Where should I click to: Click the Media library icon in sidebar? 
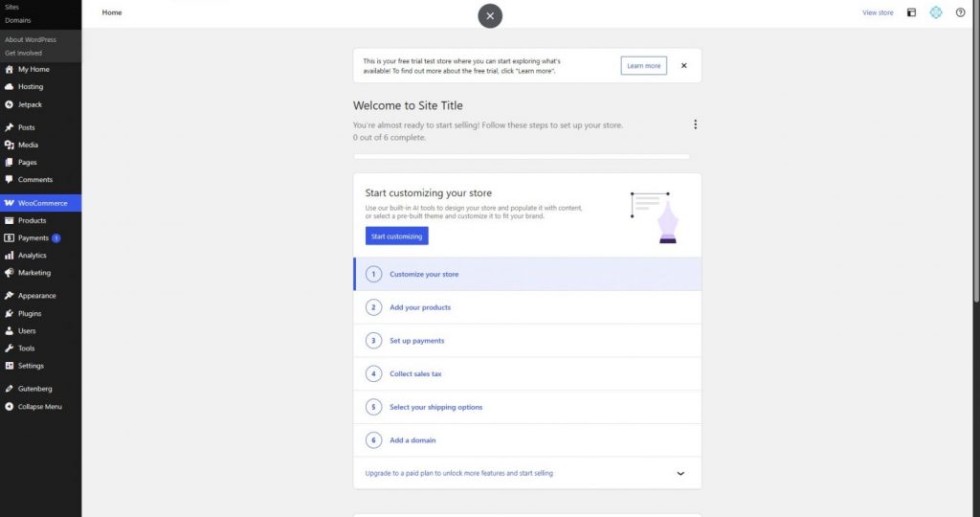point(9,145)
